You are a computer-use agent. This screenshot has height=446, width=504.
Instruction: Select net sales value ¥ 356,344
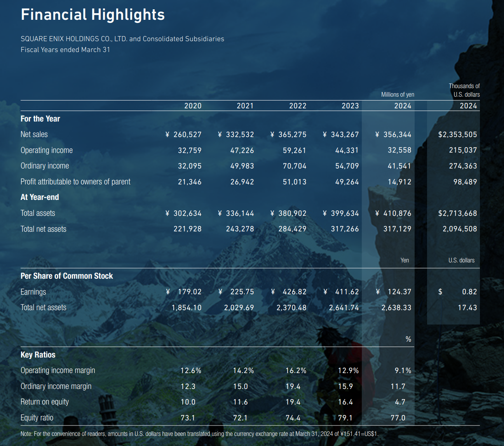coord(393,134)
